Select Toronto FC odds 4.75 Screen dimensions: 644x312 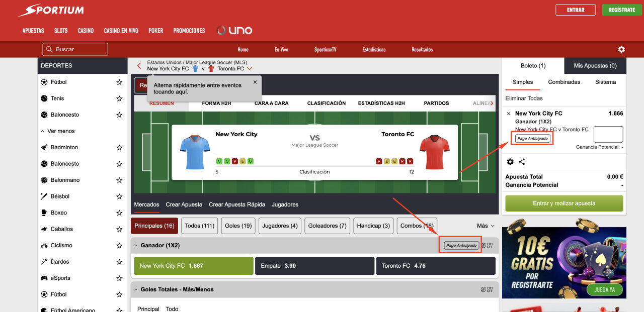tap(436, 266)
